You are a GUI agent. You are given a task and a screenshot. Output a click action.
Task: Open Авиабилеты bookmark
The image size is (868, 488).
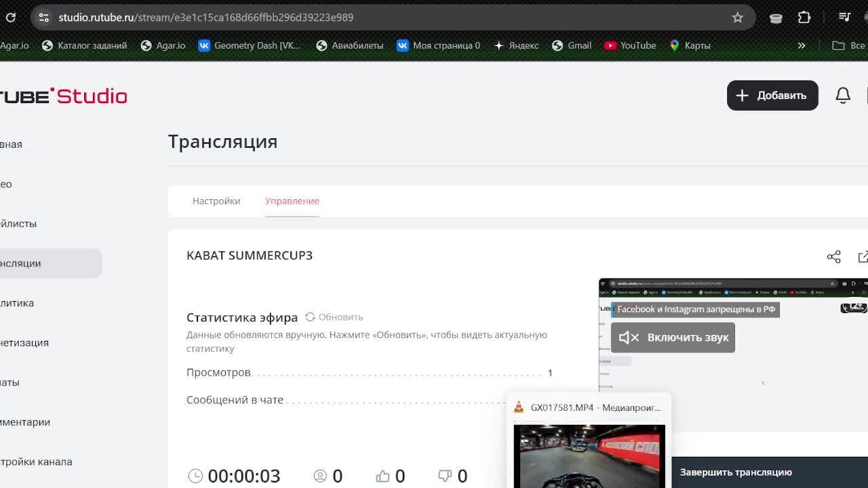350,45
